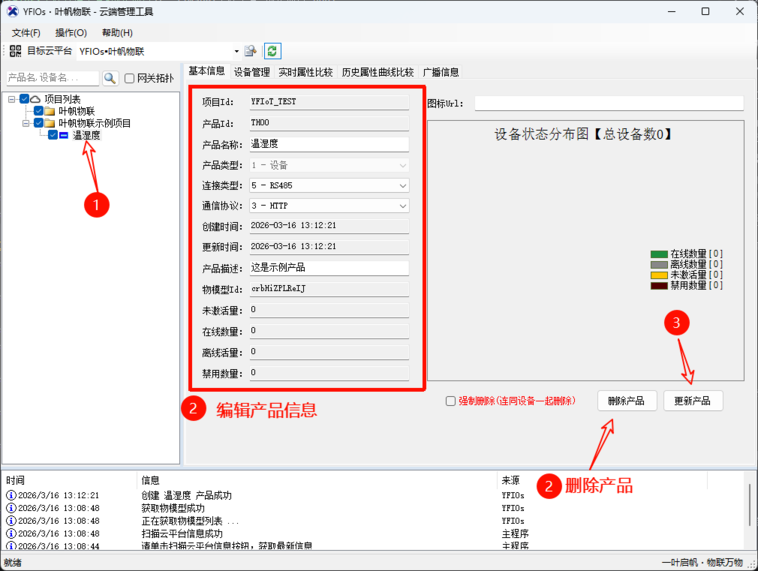This screenshot has height=571, width=758.
Task: Click the product/device name search field
Action: coord(52,78)
